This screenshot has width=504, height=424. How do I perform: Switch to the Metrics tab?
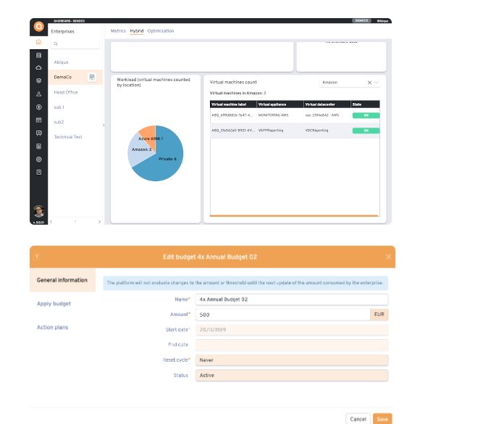click(x=118, y=31)
